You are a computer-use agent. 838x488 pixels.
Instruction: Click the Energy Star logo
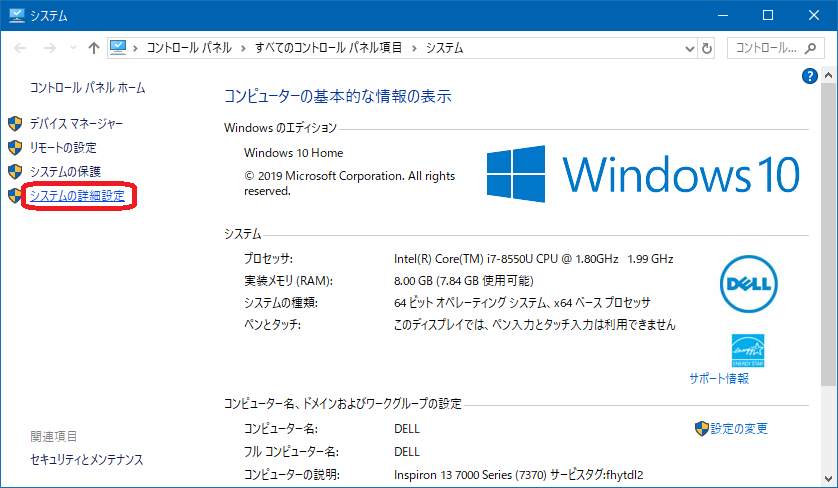tap(748, 351)
